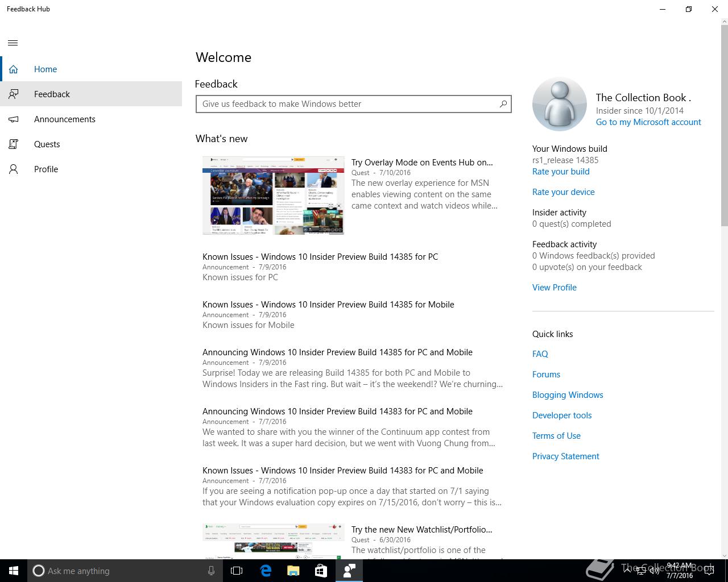Click the user avatar picture
Viewport: 728px width, 582px height.
[x=560, y=105]
